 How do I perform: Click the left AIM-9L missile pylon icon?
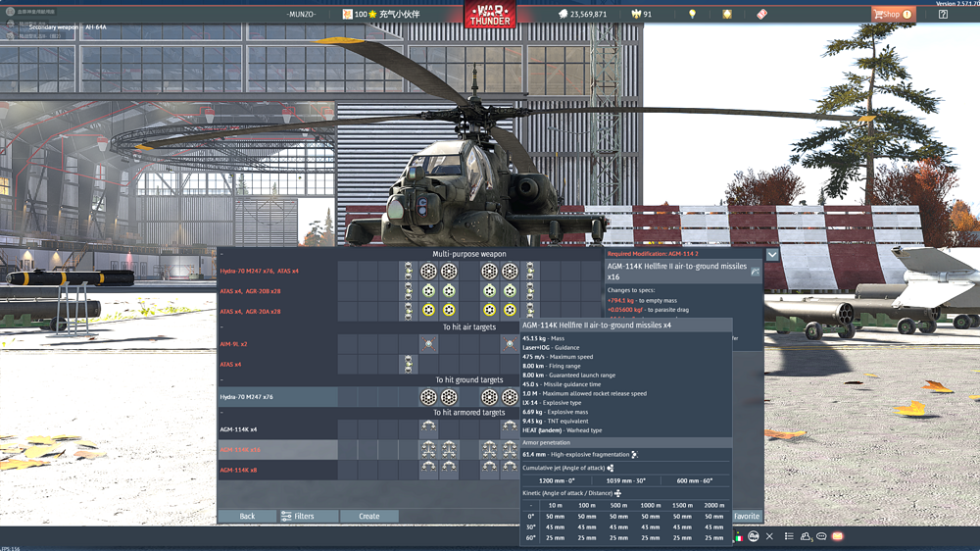[x=428, y=343]
